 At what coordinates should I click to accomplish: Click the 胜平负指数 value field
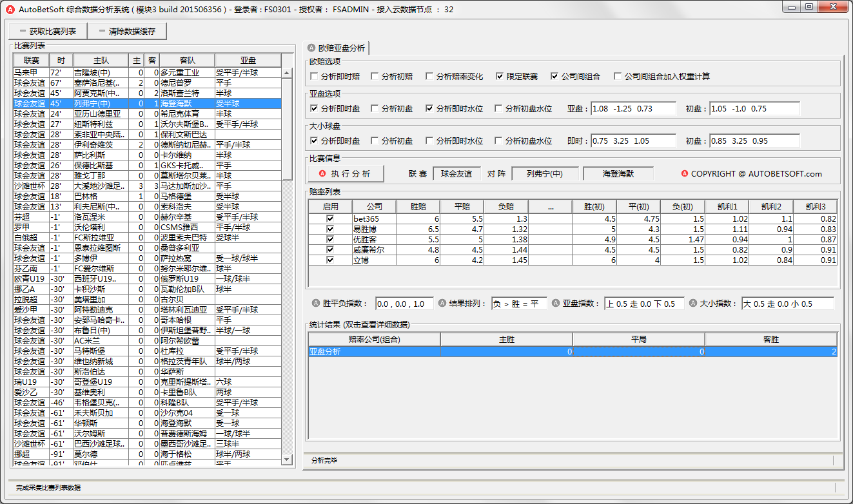click(x=405, y=304)
